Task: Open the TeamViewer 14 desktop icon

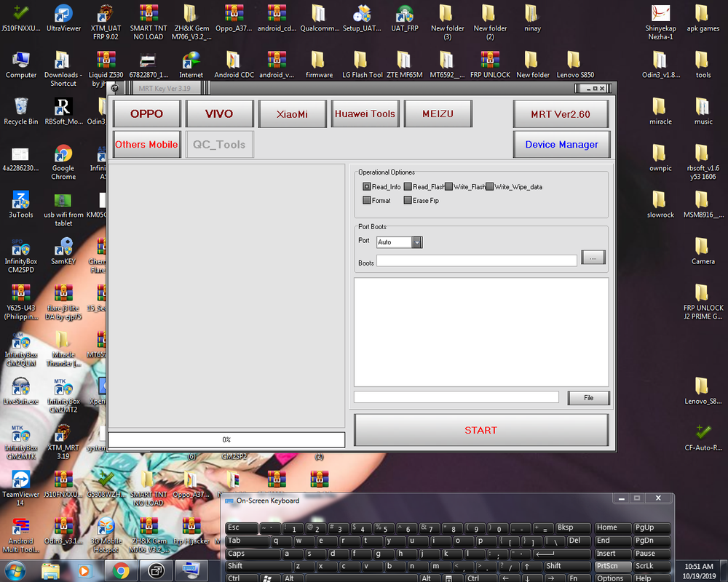Action: click(x=21, y=487)
